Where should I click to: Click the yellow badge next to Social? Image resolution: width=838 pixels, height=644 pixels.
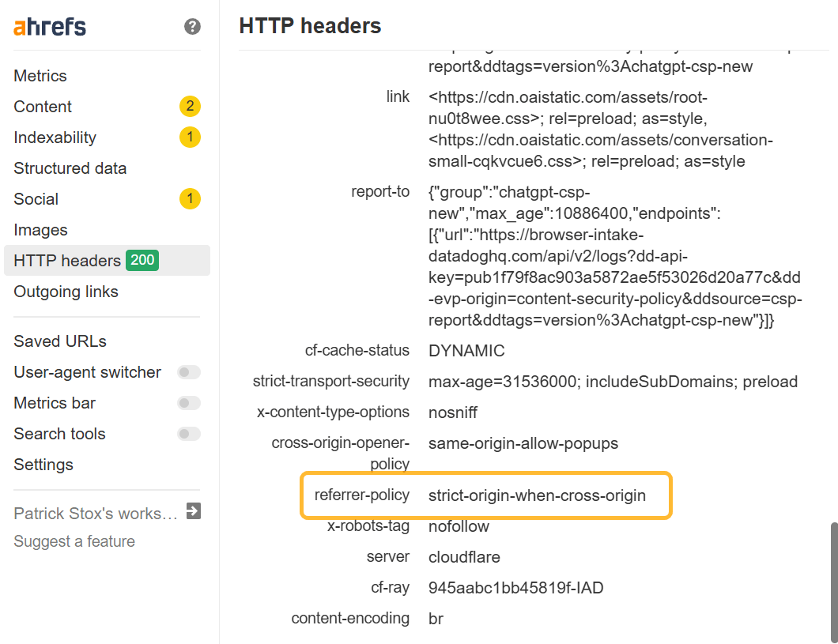coord(190,198)
